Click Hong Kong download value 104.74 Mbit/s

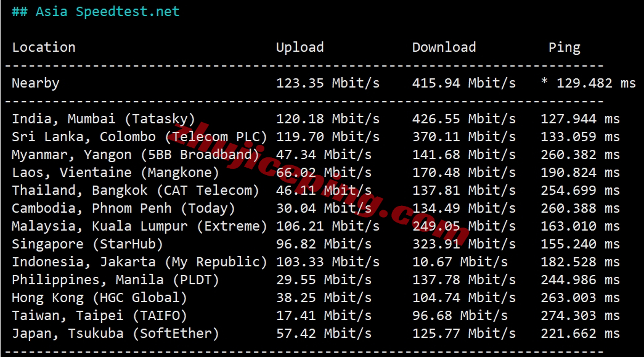click(464, 298)
